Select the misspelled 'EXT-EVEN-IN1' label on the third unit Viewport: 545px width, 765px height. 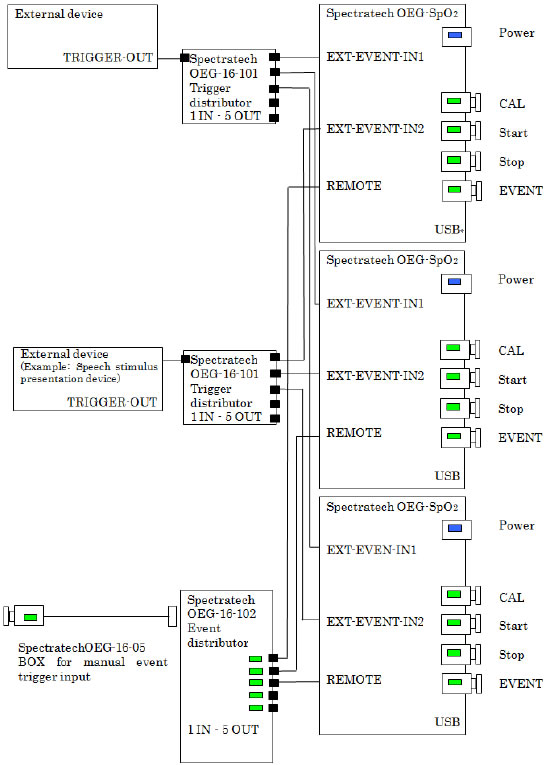[371, 550]
